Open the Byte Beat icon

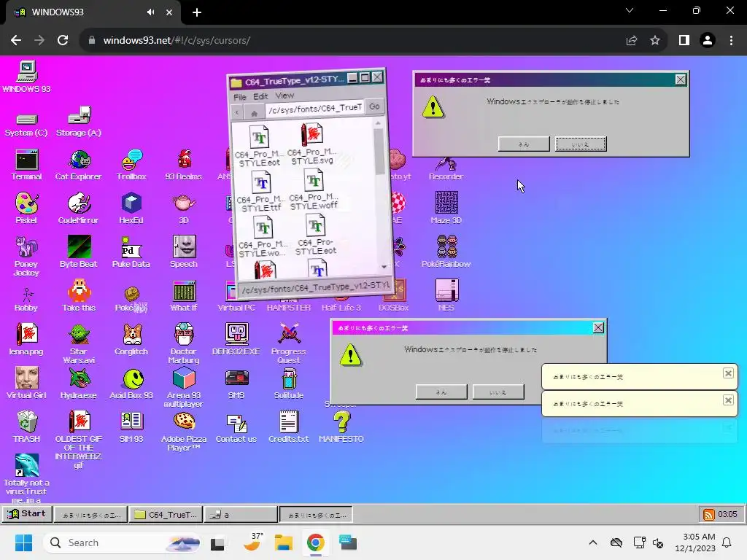pyautogui.click(x=79, y=252)
